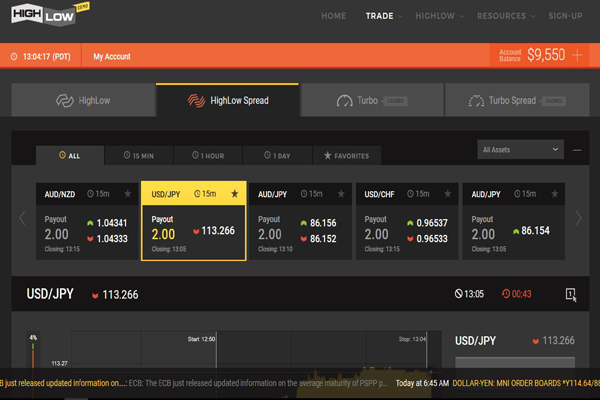The height and width of the screenshot is (400, 600).
Task: Click the Turbo Spread gauge icon
Action: coord(476,101)
